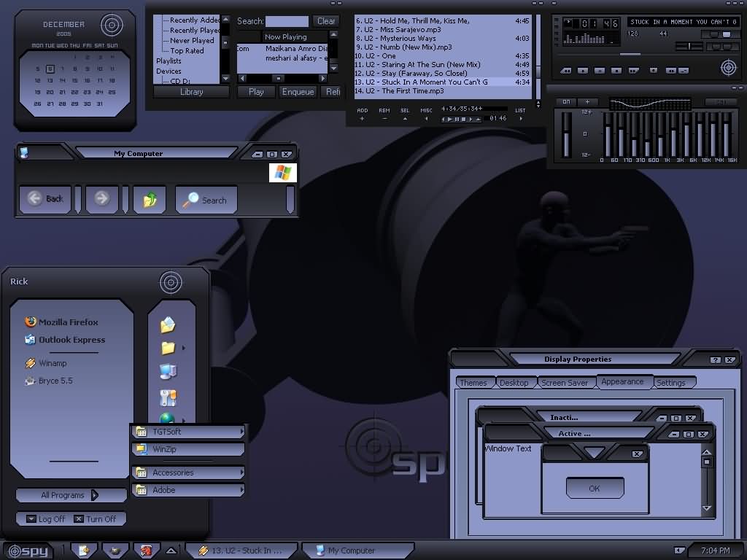Click the Turn Off button
Screen dimensions: 747x560
pos(95,519)
